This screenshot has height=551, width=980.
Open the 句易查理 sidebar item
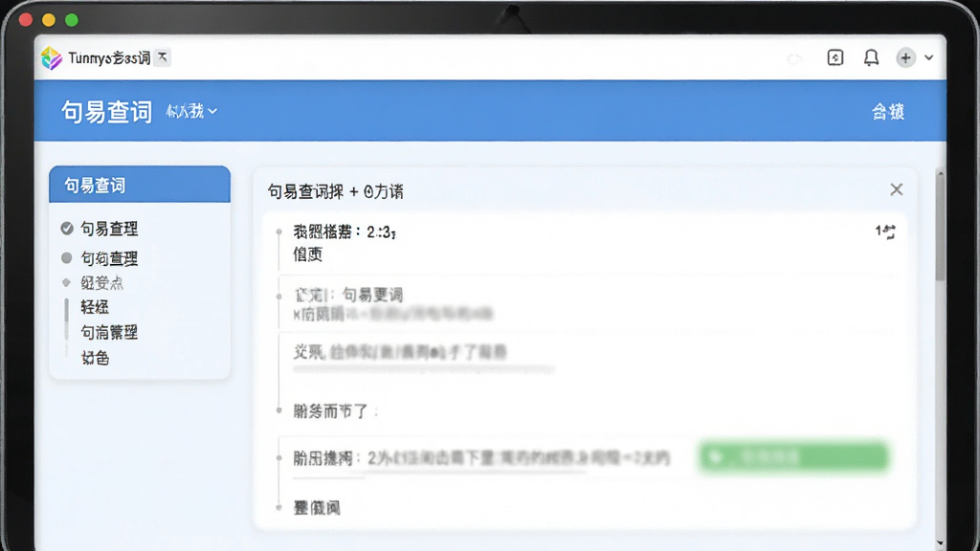(x=109, y=229)
